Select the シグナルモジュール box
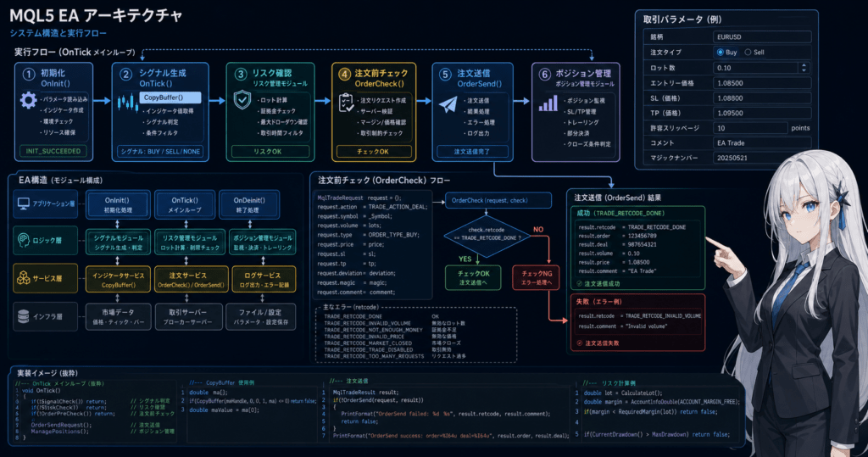This screenshot has width=868, height=457. [118, 242]
